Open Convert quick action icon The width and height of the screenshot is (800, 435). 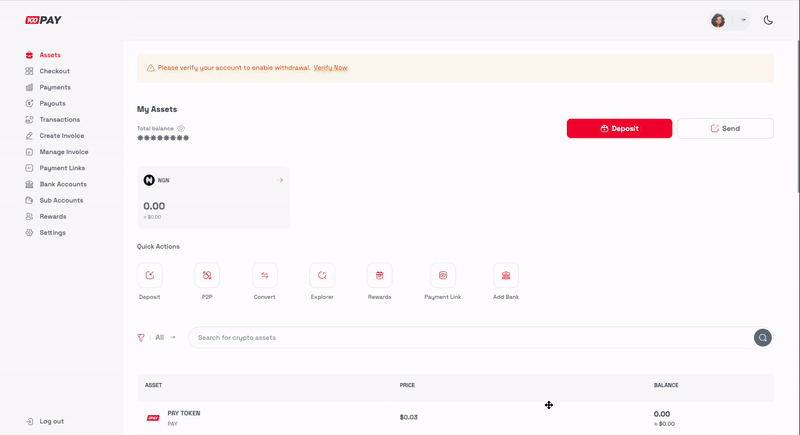coord(265,275)
